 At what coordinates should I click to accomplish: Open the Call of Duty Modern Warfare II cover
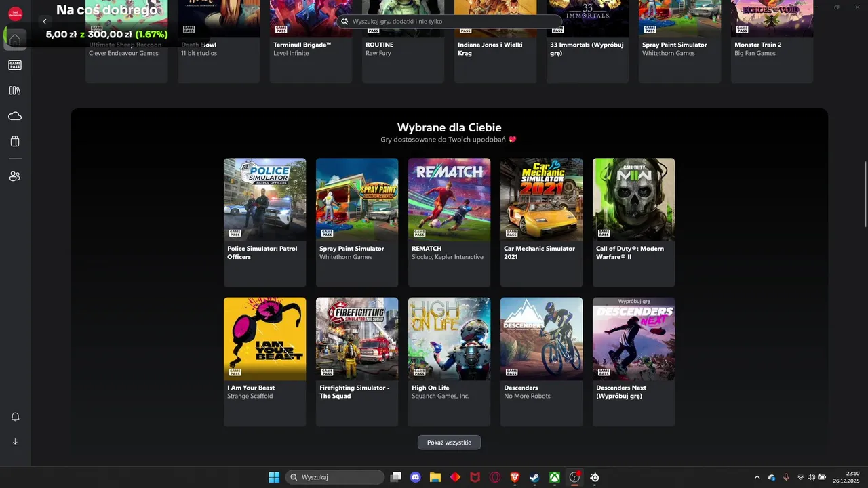(x=633, y=199)
